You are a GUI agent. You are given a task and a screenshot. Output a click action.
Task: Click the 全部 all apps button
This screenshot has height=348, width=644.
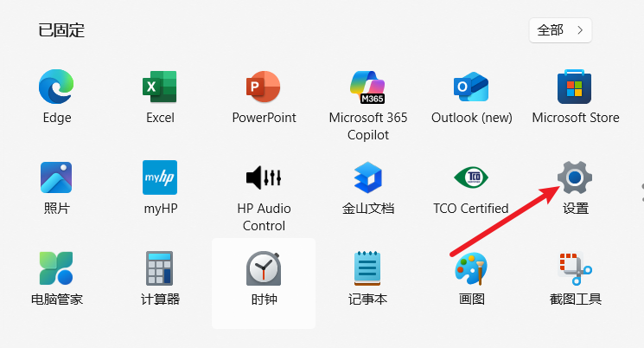[x=560, y=30]
